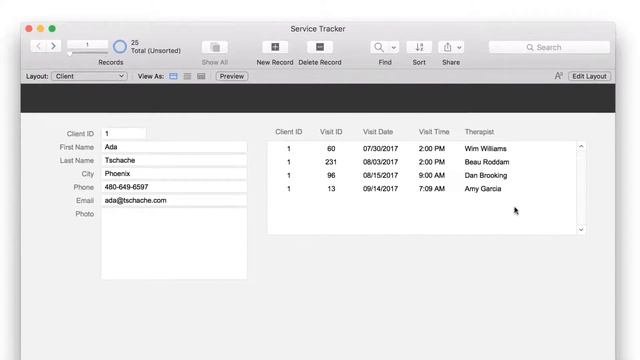The image size is (640, 360).
Task: Click the Delete Record toolbar icon
Action: click(x=320, y=47)
